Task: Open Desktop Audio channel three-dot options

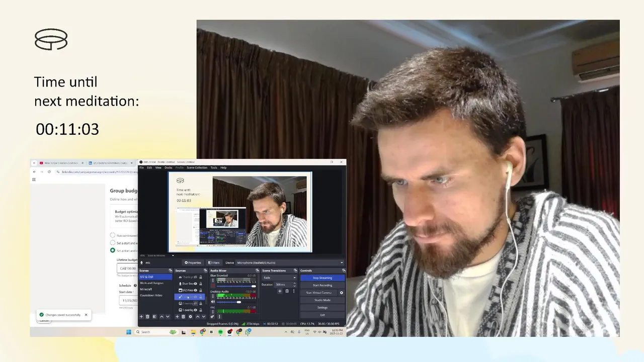Action: pos(213,296)
